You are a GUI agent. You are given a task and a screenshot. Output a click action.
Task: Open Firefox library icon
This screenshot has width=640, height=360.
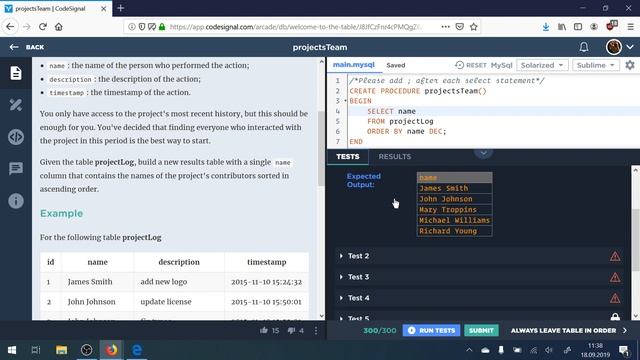point(562,27)
